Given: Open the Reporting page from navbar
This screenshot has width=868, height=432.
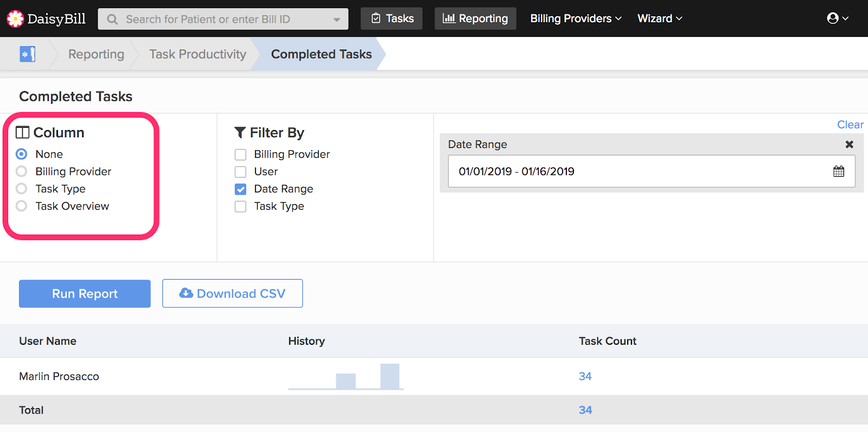Looking at the screenshot, I should tap(475, 18).
